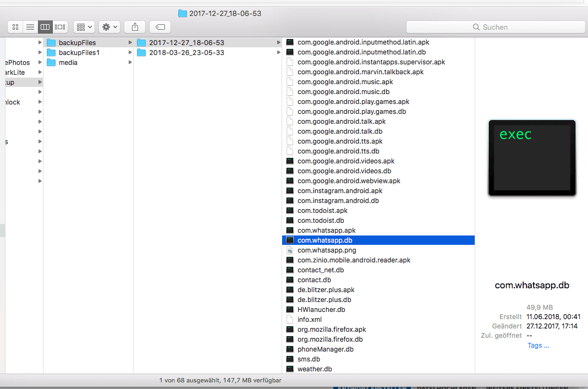Open folder 2018-03-26_23-05-33
Image resolution: width=588 pixels, height=389 pixels.
(x=207, y=52)
